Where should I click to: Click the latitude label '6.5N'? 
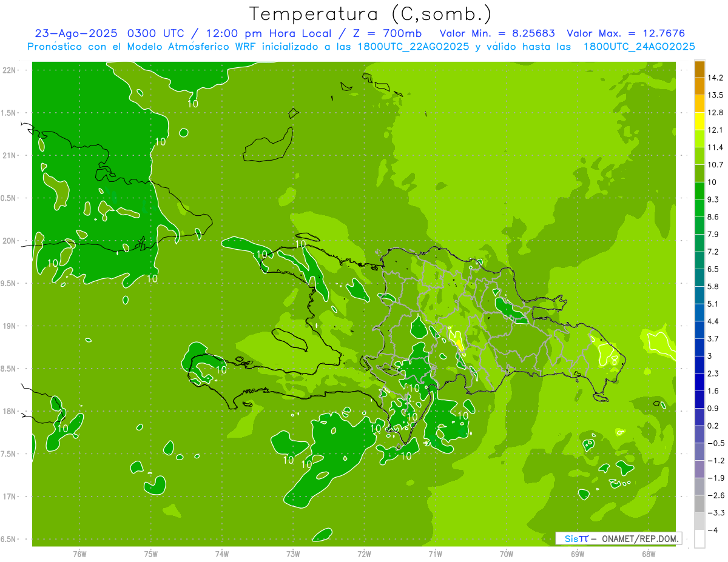pyautogui.click(x=8, y=540)
